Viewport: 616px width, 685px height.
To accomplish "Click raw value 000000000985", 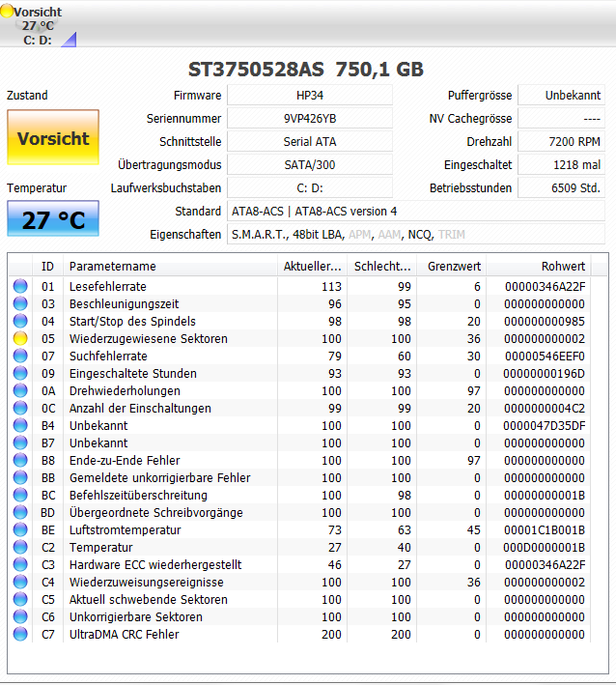I will point(545,321).
